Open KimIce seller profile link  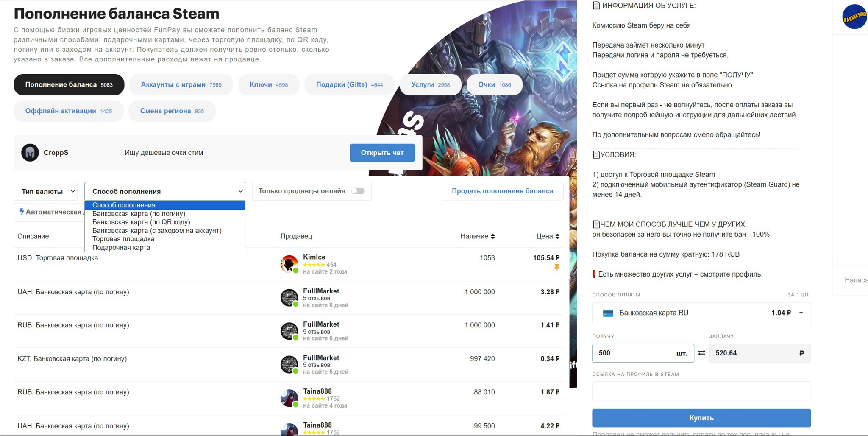[314, 257]
